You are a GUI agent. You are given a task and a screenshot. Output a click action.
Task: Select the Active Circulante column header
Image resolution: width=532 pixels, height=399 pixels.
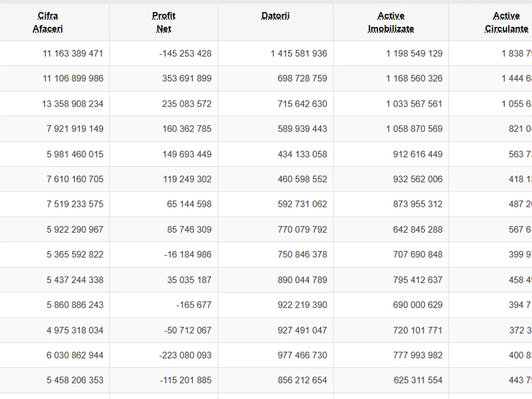[506, 22]
